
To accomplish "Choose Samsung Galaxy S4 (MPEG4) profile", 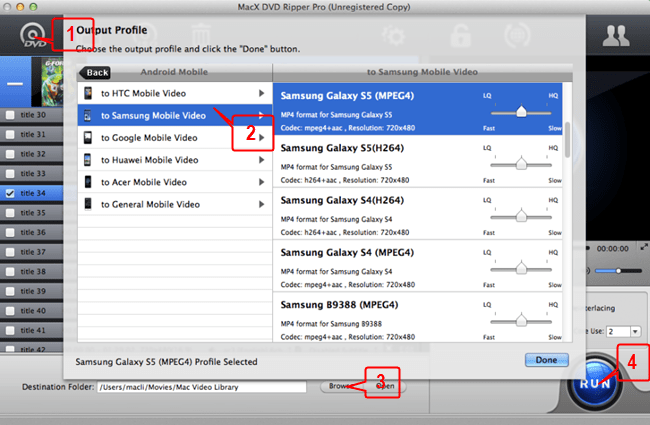I will pyautogui.click(x=417, y=266).
